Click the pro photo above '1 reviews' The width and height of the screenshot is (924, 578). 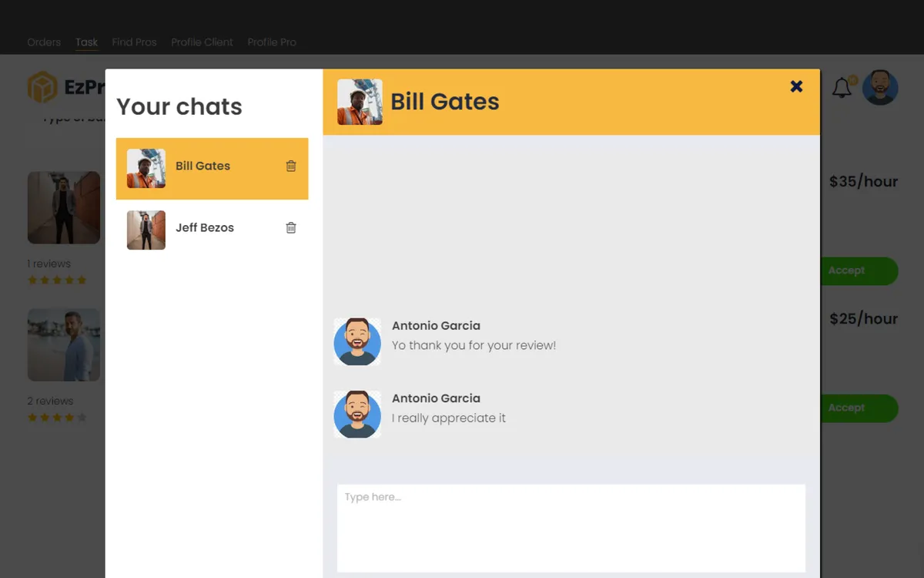(x=64, y=207)
